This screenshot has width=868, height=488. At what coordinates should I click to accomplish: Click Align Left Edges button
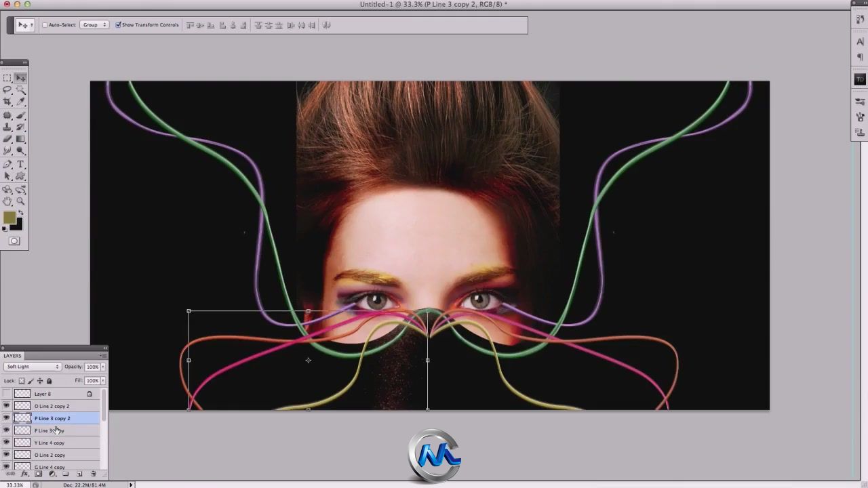point(222,25)
